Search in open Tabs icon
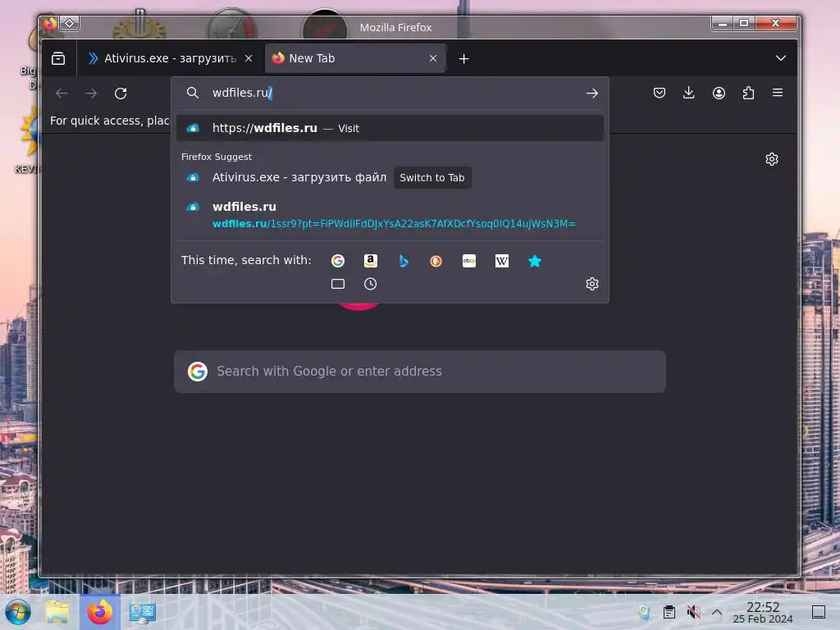Screen dimensions: 840x630 337,284
